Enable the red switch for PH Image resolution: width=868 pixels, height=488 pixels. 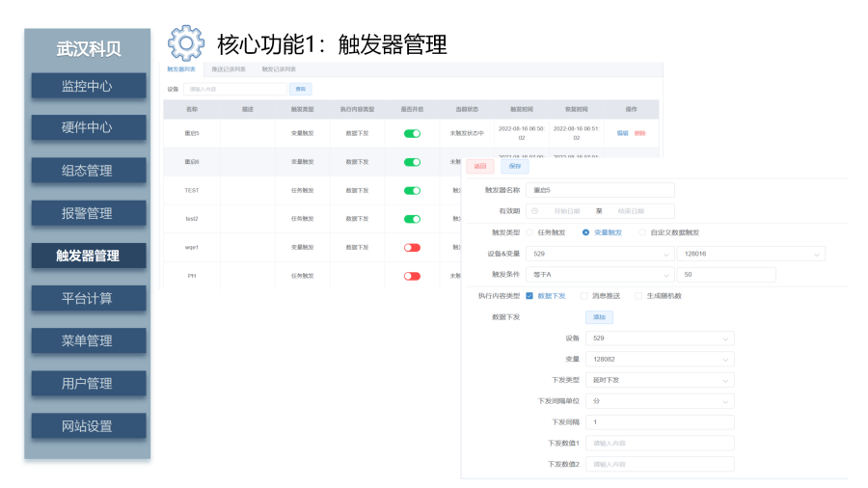412,276
